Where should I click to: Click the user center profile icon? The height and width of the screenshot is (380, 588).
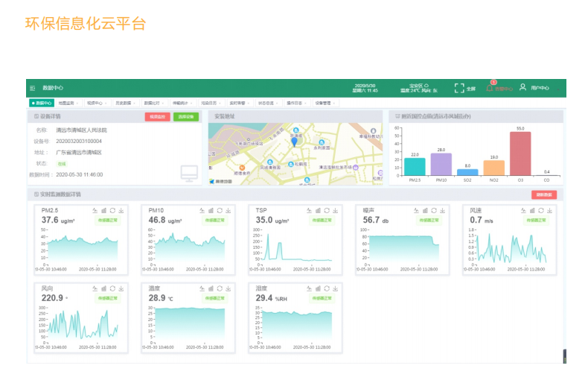(x=523, y=88)
